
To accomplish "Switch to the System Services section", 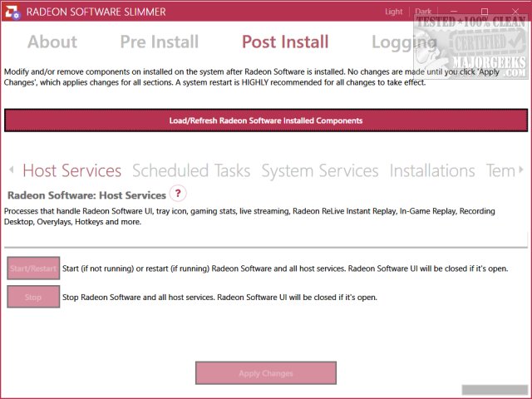I will tap(320, 170).
